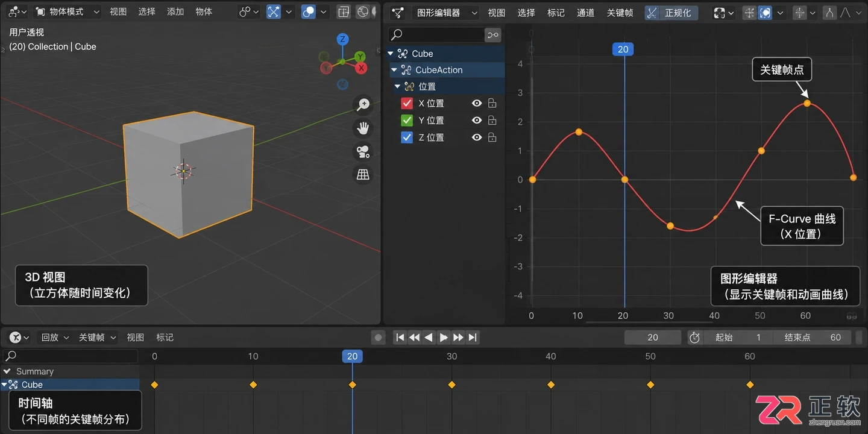Toggle the auto-keying record button
Image resolution: width=868 pixels, height=434 pixels.
[x=379, y=338]
